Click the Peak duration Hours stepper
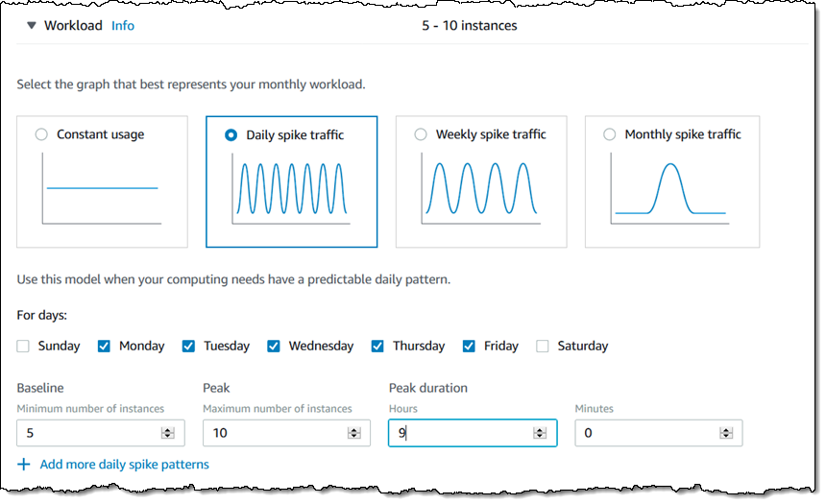The width and height of the screenshot is (826, 504). (540, 433)
